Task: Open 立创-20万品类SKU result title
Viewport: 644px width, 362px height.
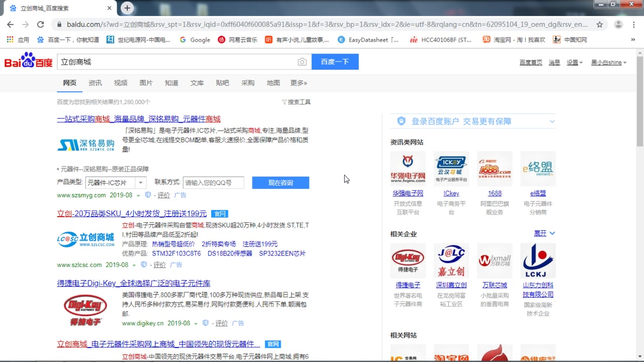Action: coord(132,214)
